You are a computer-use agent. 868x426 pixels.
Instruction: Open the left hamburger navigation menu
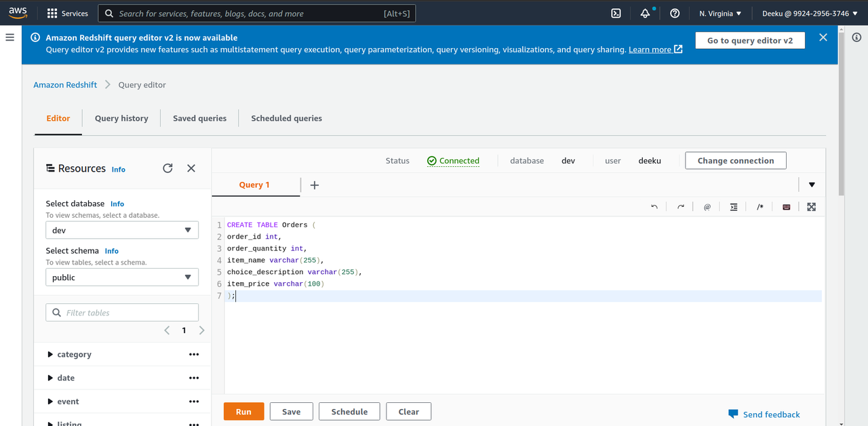[9, 37]
